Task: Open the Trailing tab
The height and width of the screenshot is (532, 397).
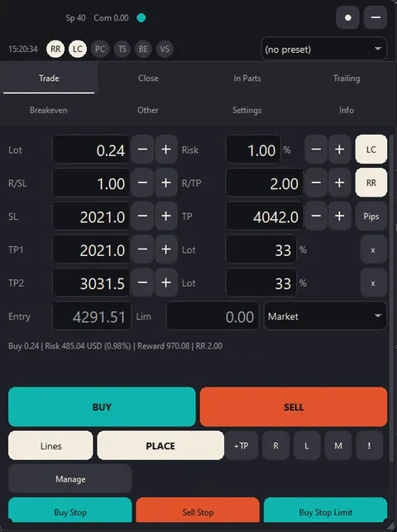Action: [x=347, y=78]
